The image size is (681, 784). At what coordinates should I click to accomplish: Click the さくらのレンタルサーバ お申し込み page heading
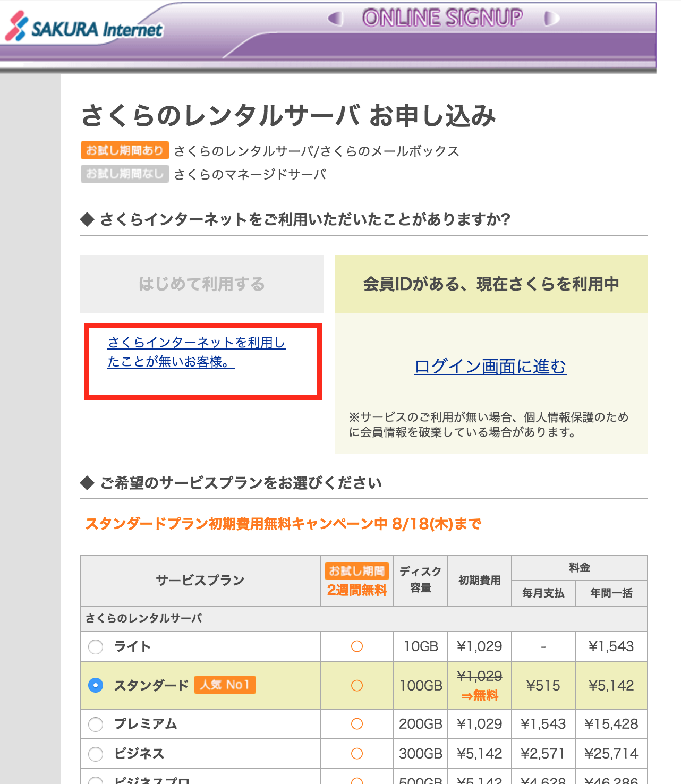288,116
